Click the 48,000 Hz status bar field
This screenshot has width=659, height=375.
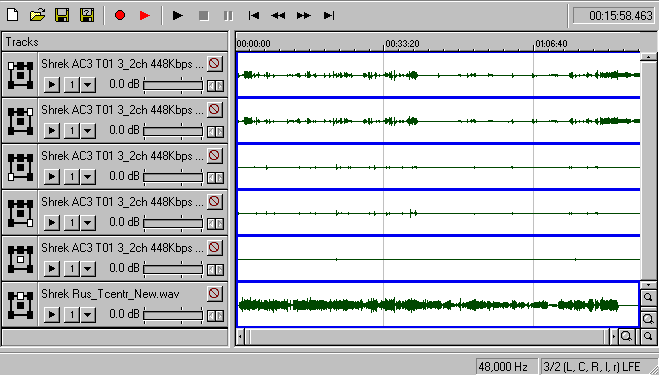coord(506,367)
